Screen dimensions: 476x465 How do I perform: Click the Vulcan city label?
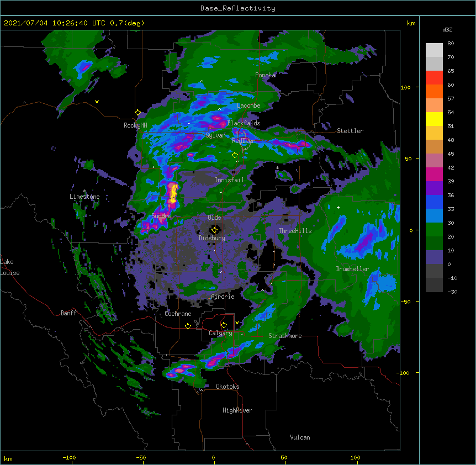300,437
